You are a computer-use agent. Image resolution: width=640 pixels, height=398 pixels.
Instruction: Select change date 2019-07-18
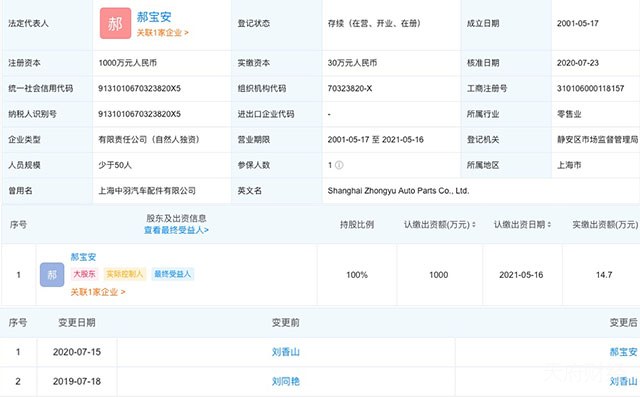[x=77, y=381]
